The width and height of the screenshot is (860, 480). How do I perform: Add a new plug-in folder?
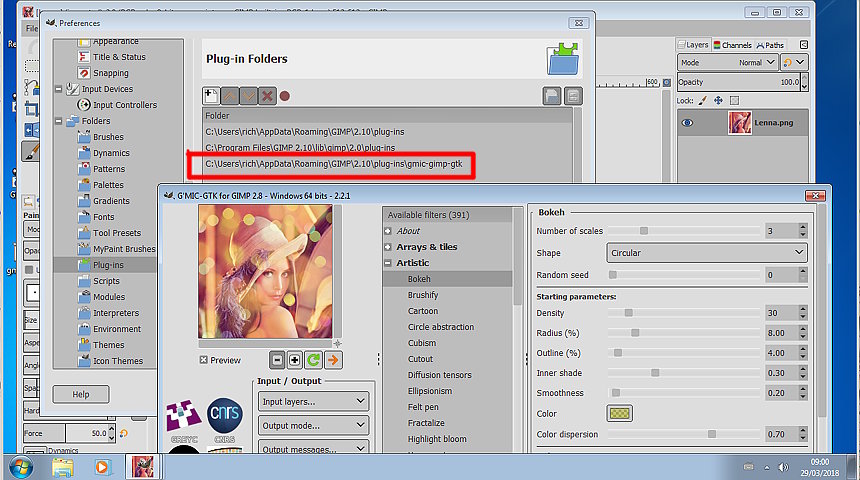pyautogui.click(x=211, y=96)
